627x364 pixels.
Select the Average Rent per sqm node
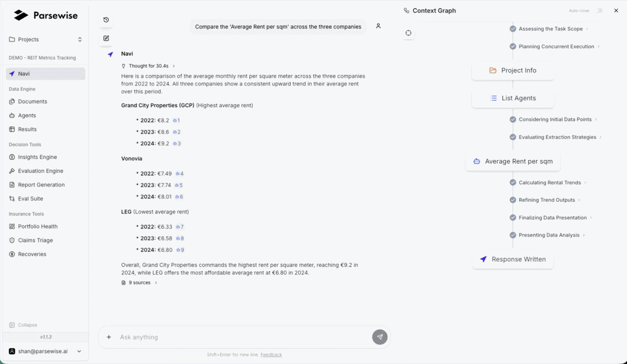[513, 161]
